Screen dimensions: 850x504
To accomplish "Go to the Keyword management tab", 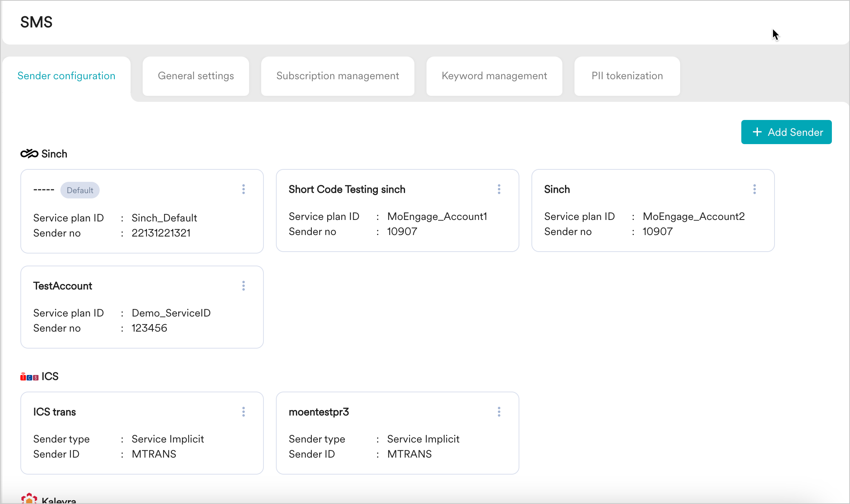I will pyautogui.click(x=494, y=76).
